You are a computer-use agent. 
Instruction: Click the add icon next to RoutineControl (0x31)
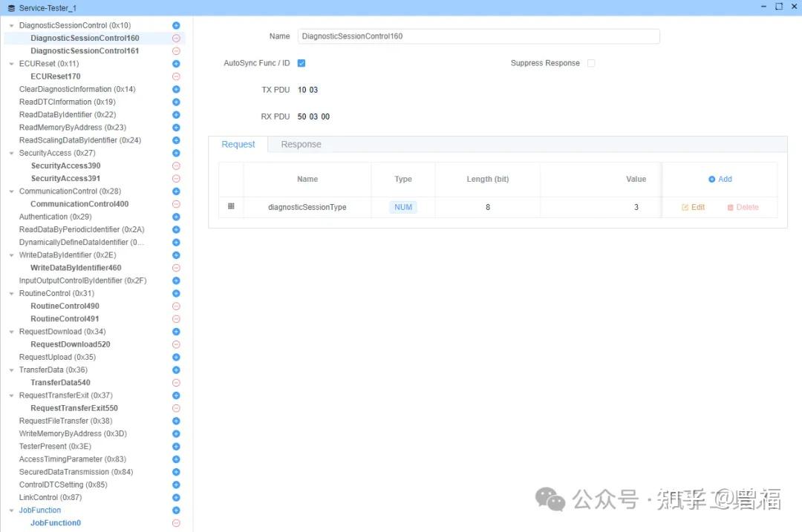tap(176, 293)
